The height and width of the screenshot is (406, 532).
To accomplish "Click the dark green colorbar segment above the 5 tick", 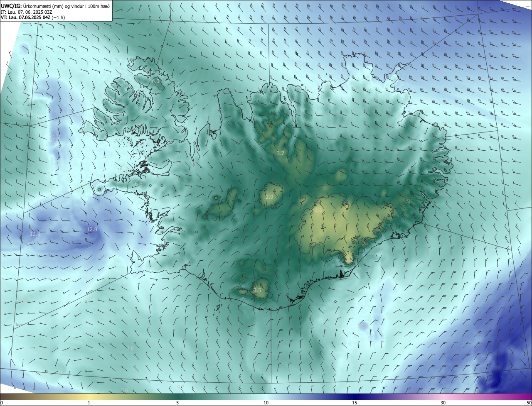I will pyautogui.click(x=177, y=396).
